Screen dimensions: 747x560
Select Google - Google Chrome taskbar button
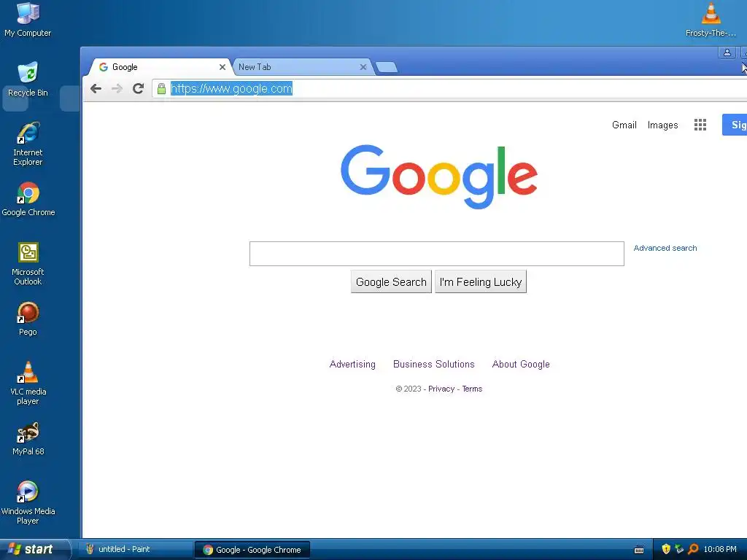[252, 550]
